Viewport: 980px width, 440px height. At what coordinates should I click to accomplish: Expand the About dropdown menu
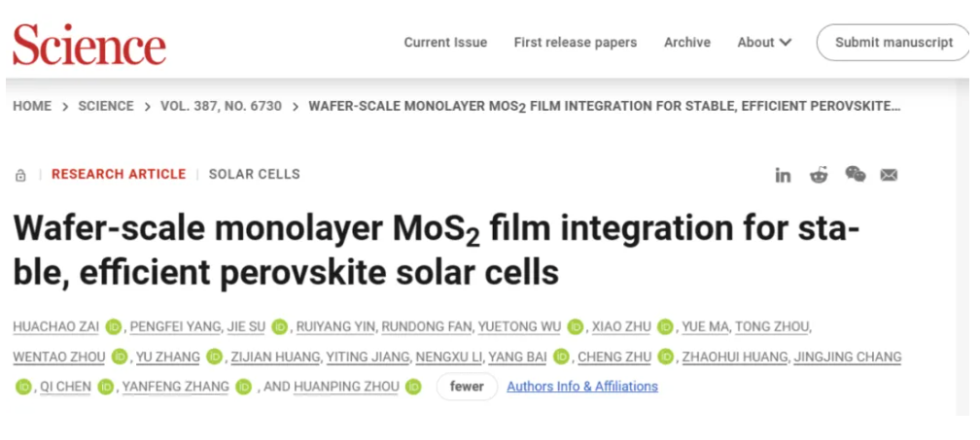point(764,43)
